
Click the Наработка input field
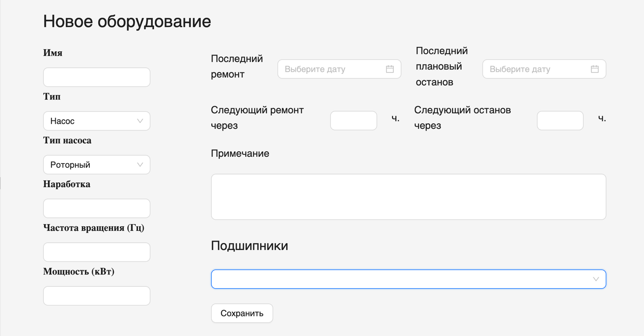(x=96, y=208)
